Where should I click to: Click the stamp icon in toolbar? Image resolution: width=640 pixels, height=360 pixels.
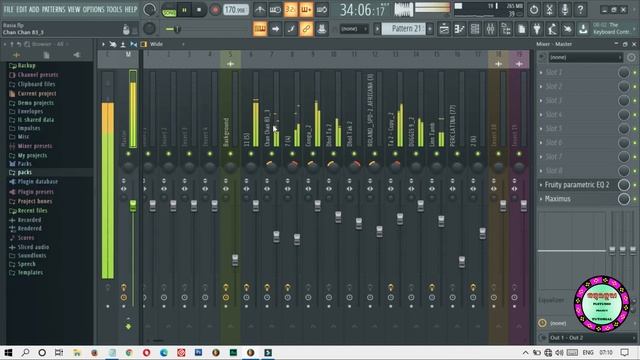click(x=322, y=29)
